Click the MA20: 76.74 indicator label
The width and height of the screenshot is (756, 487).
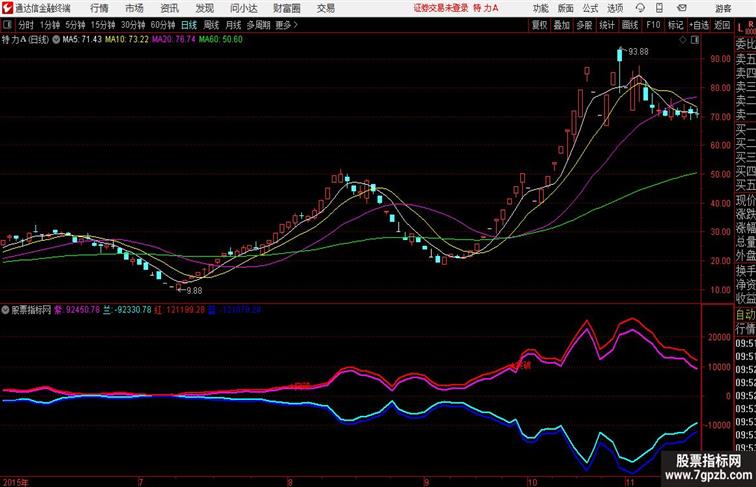point(174,40)
